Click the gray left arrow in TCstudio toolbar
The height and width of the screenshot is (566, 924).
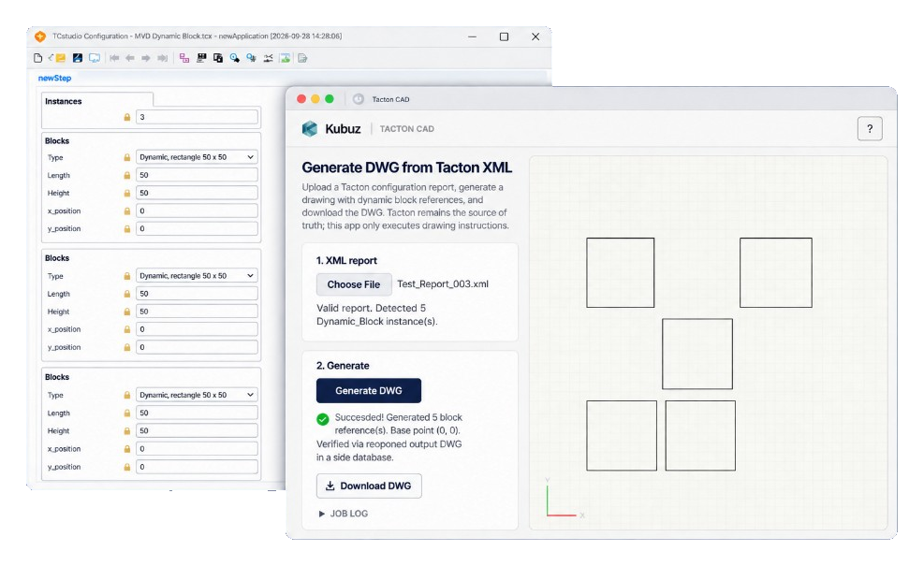[129, 58]
